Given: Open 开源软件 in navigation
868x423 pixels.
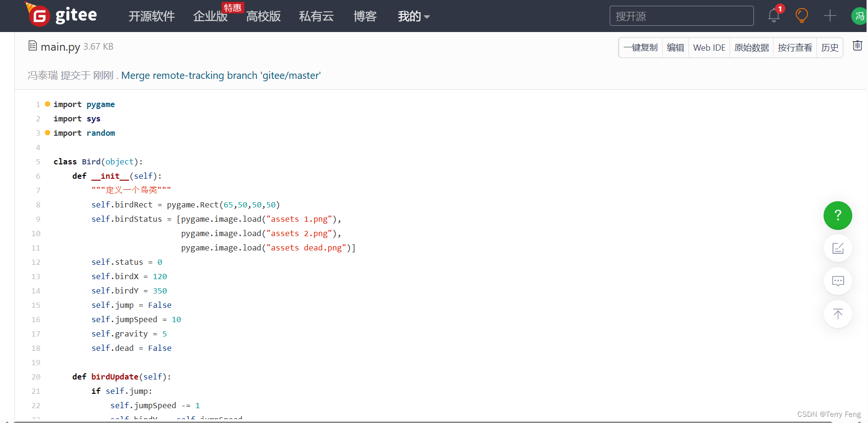Looking at the screenshot, I should pos(152,16).
